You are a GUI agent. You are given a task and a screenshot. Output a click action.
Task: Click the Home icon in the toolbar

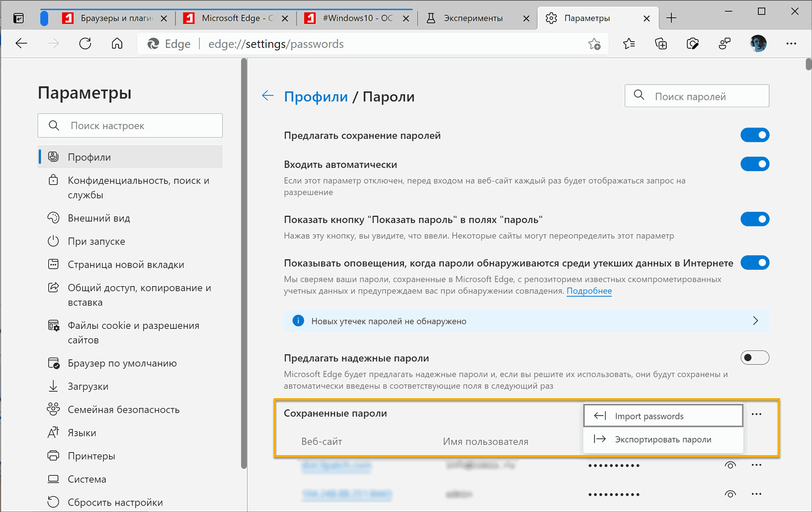117,44
